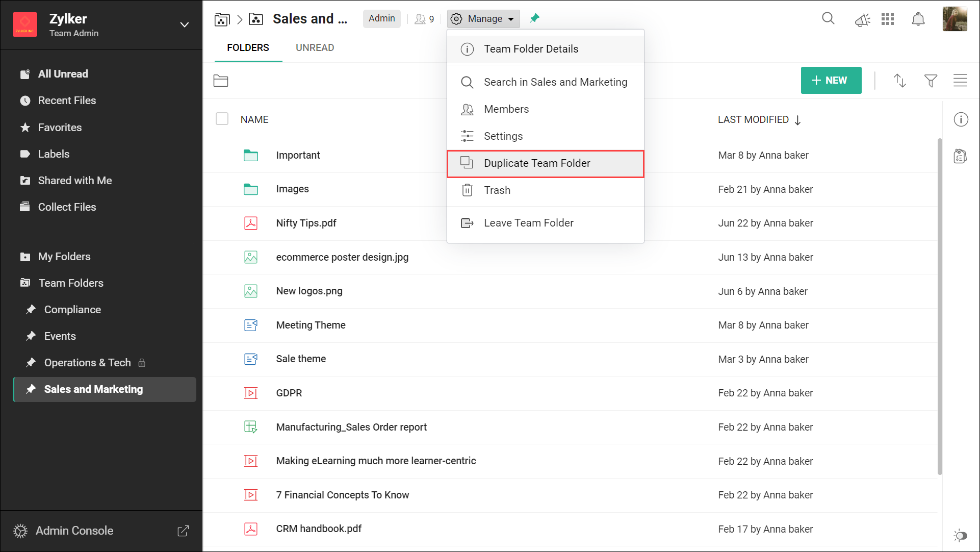This screenshot has width=980, height=552.
Task: Click the vertical scrollbar of file list
Action: coord(939,306)
